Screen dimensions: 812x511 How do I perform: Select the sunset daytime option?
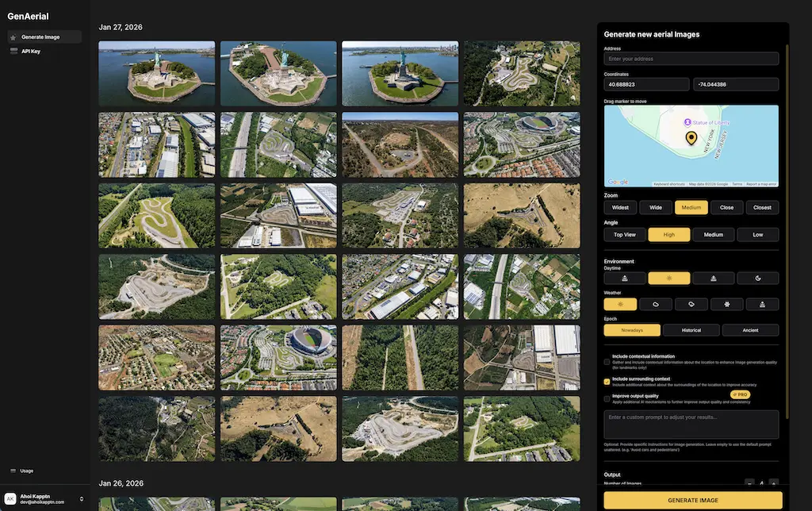coord(713,278)
